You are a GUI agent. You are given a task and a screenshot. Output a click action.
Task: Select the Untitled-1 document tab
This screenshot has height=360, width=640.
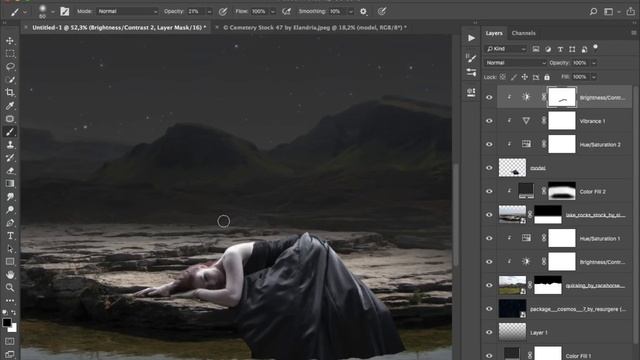119,27
